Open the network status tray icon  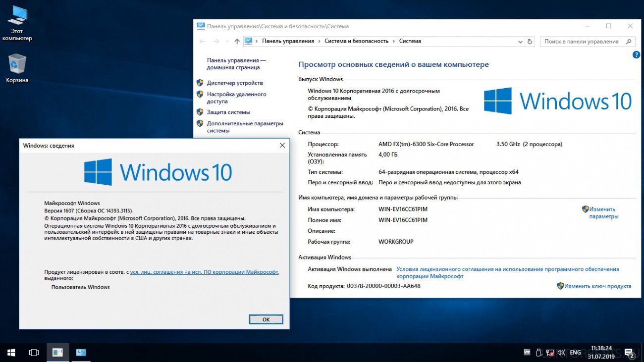click(x=550, y=353)
